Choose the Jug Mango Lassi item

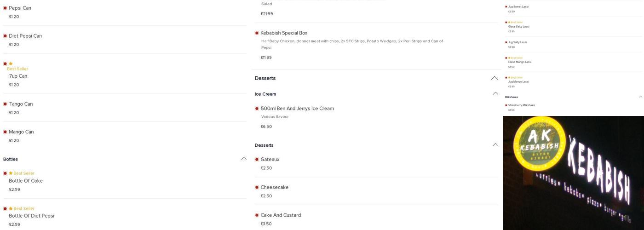518,82
